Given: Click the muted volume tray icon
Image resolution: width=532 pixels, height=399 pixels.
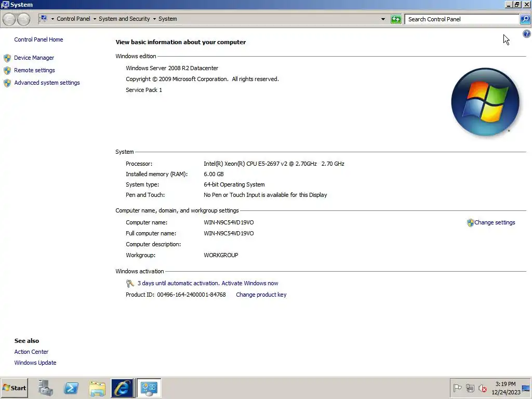Looking at the screenshot, I should [482, 388].
